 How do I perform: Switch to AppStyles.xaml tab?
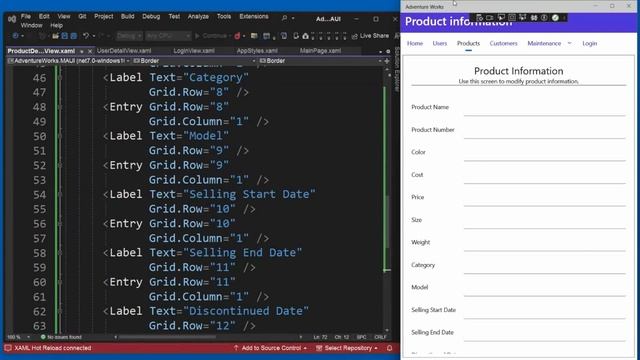(257, 51)
